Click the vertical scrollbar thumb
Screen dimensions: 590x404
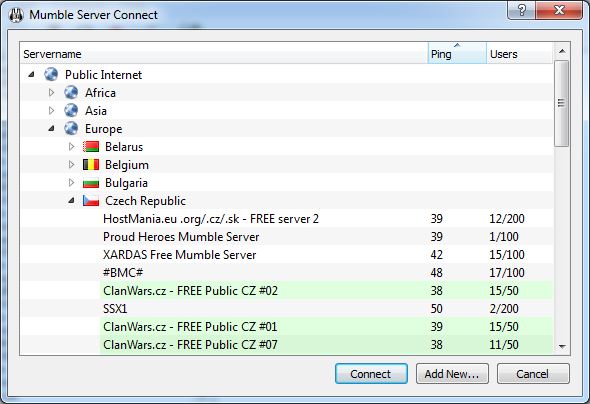coord(561,103)
